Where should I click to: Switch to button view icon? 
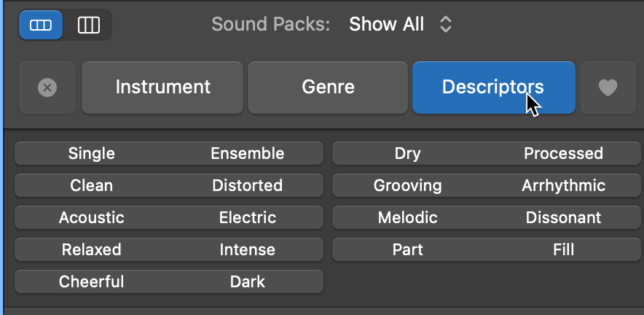coord(41,25)
